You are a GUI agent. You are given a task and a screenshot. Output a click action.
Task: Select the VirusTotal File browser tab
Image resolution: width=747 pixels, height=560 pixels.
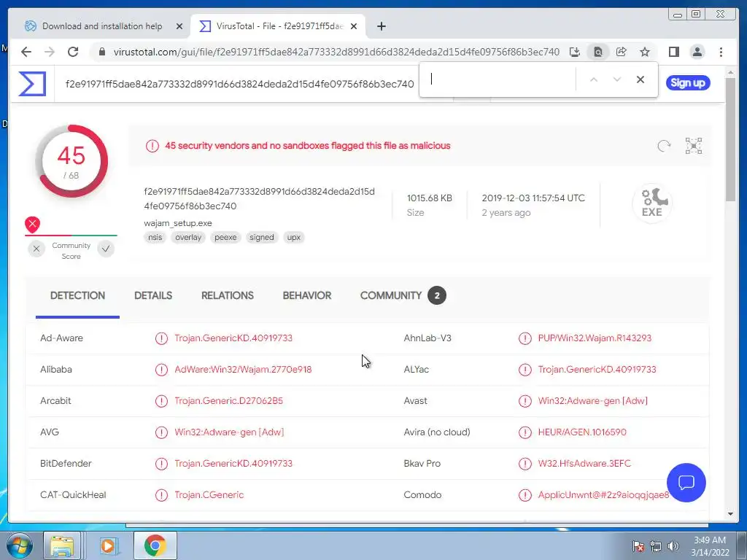279,26
